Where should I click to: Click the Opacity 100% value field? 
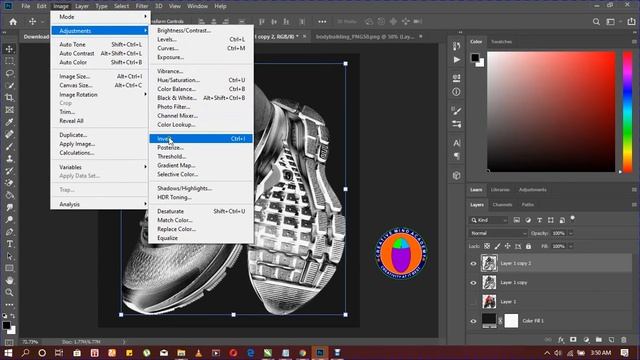coord(558,233)
